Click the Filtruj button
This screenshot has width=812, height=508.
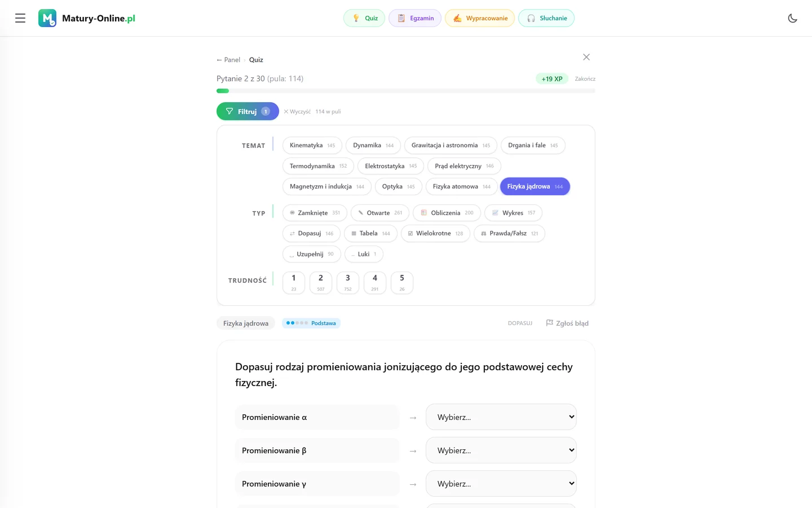tap(248, 111)
